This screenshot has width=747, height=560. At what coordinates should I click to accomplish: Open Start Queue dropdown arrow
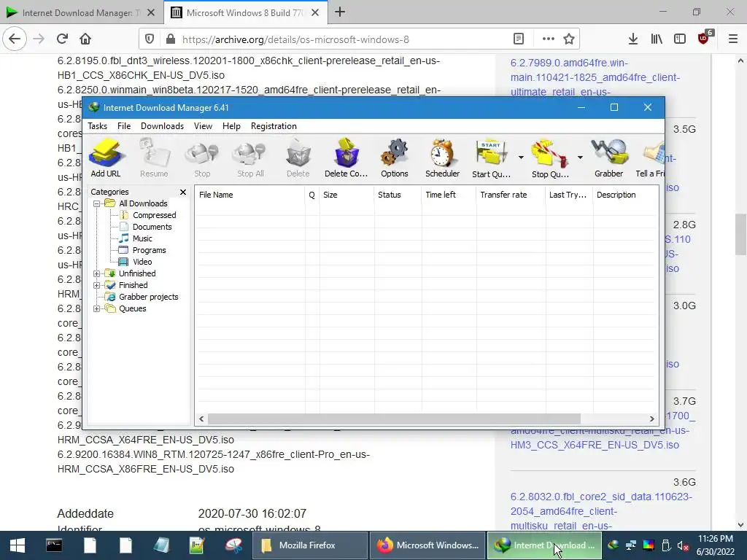pos(521,157)
